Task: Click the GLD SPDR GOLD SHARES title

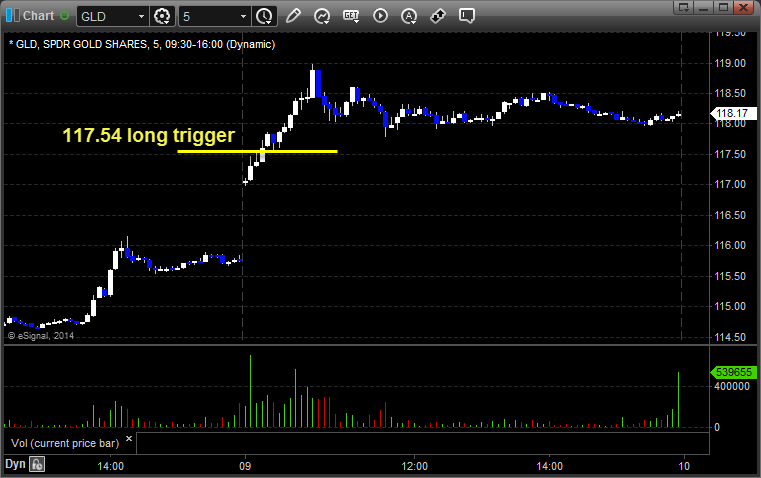Action: (142, 44)
